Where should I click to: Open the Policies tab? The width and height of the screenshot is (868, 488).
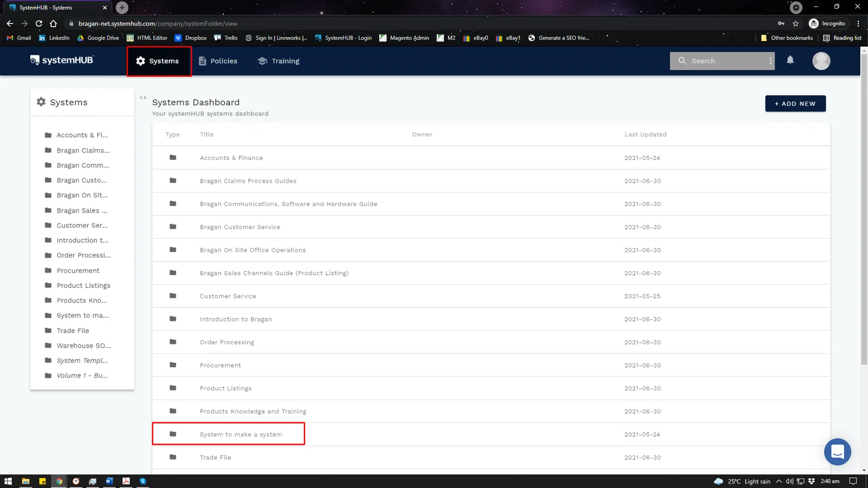coord(218,61)
